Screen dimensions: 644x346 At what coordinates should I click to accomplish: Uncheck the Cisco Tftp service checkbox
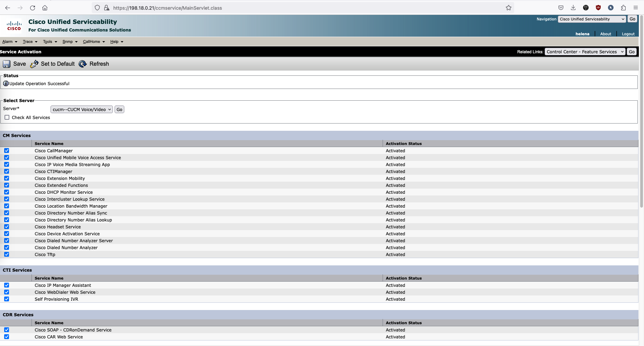pyautogui.click(x=7, y=255)
